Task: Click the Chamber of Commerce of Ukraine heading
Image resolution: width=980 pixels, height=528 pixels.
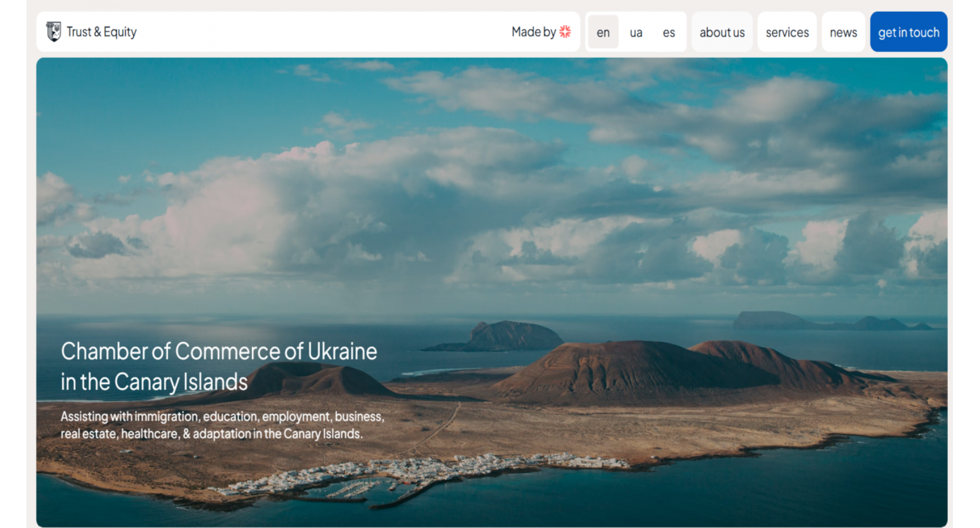Action: point(219,366)
